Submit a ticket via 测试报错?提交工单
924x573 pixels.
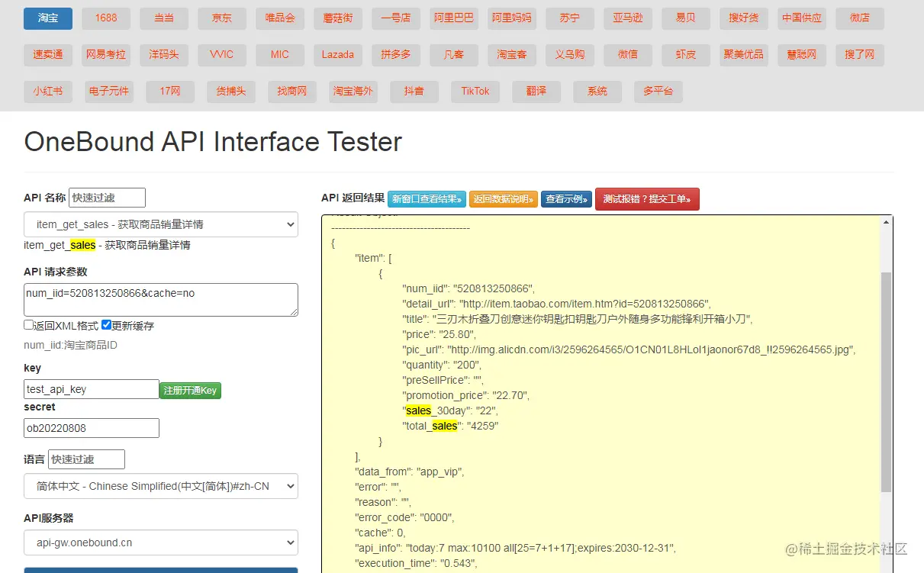tap(647, 199)
